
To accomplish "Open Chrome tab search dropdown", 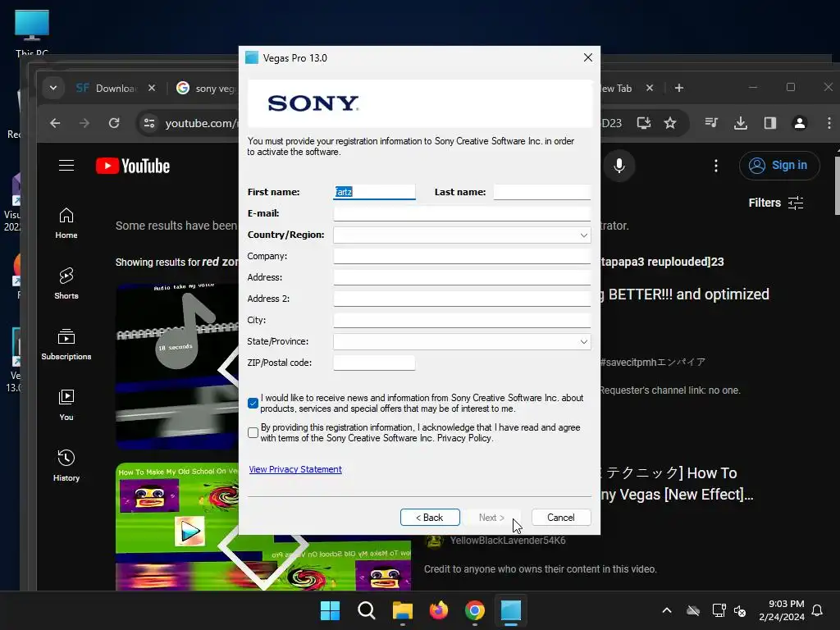I will 53,88.
